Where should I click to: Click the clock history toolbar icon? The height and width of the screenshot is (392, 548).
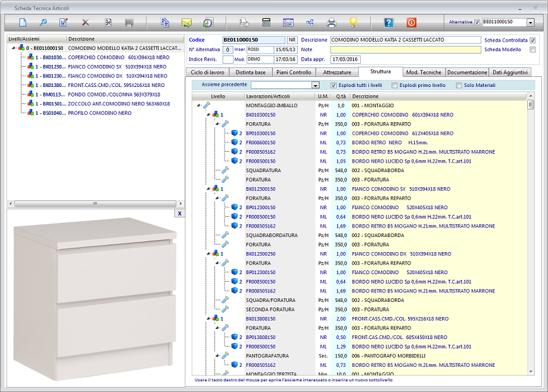coord(208,23)
